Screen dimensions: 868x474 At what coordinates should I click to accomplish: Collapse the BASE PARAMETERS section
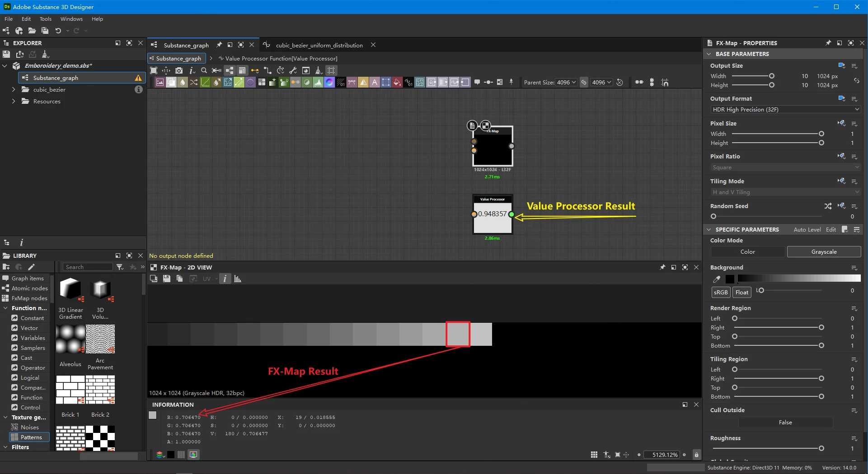click(x=708, y=54)
